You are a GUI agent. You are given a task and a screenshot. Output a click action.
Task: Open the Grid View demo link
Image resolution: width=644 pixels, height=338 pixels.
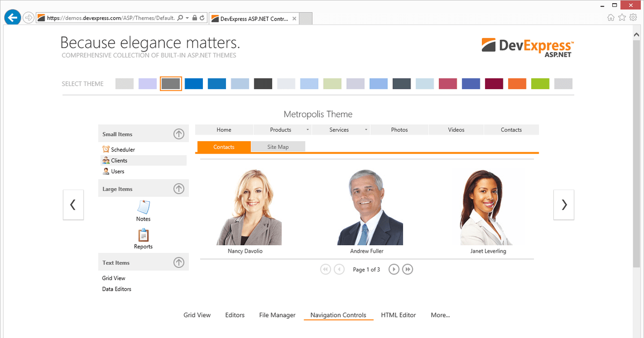point(196,315)
